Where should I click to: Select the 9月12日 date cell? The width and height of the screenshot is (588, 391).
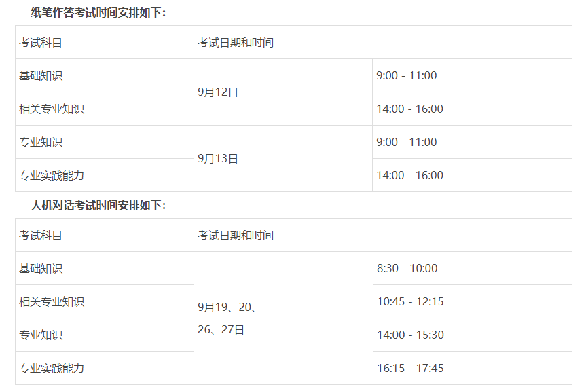283,92
